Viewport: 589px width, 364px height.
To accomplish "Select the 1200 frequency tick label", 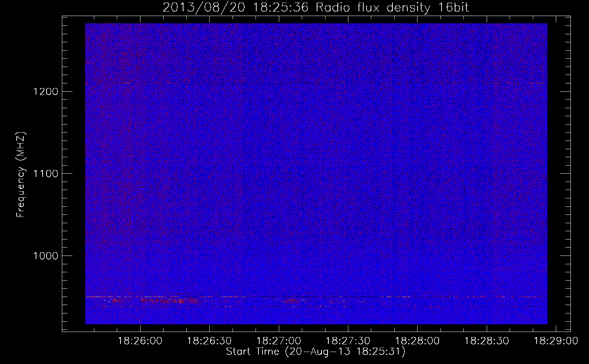I will tap(46, 91).
